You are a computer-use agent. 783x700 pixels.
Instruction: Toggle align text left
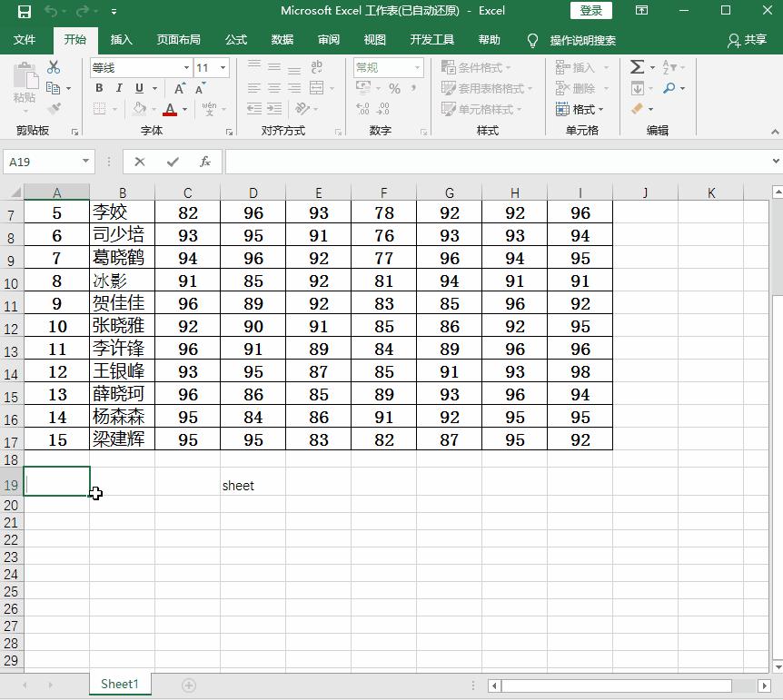click(254, 88)
